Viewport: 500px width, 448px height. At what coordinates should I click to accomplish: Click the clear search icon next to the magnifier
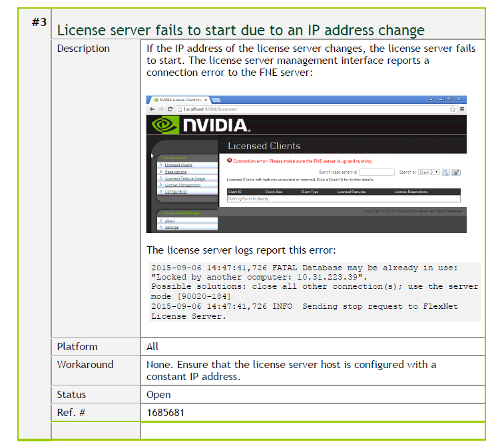pos(456,172)
